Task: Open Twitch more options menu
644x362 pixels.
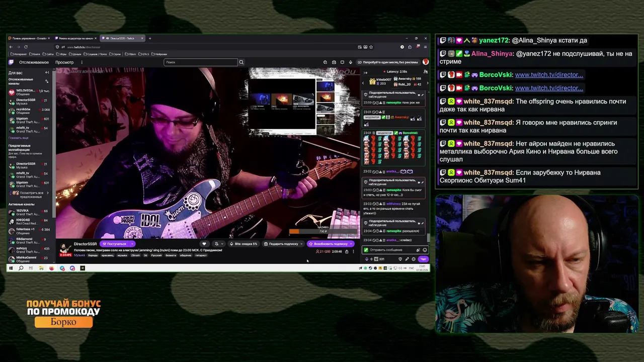Action: click(x=82, y=62)
